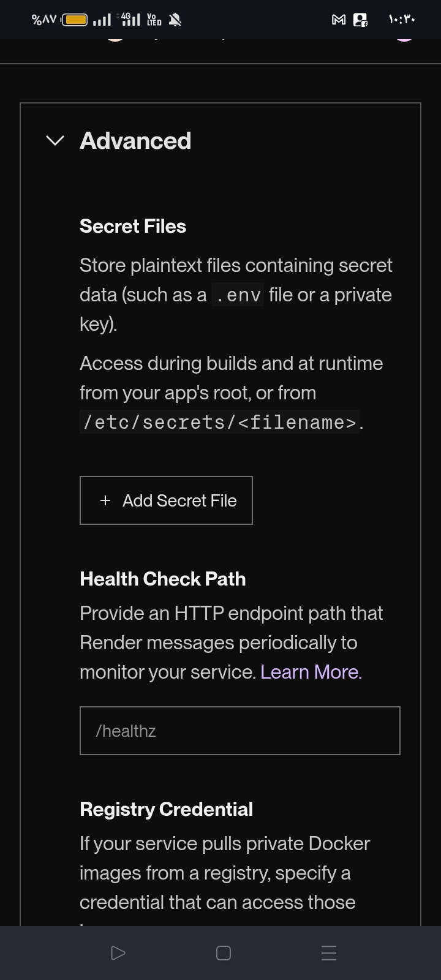Tap the VoLTE status icon
This screenshot has width=441, height=980.
pos(154,20)
